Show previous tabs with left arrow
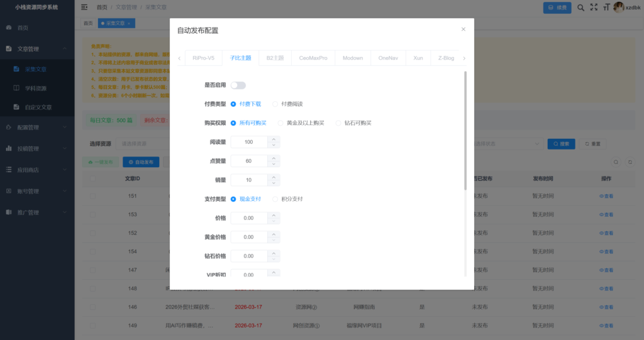 (179, 58)
